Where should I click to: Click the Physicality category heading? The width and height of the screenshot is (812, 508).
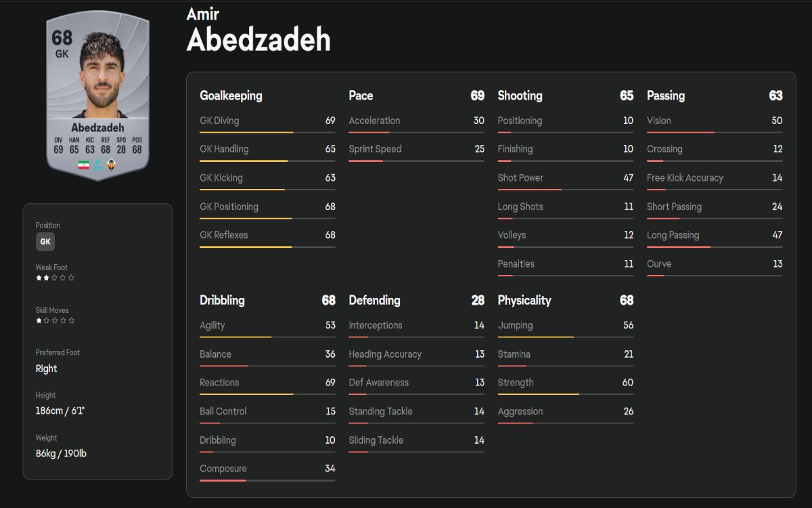coord(524,300)
